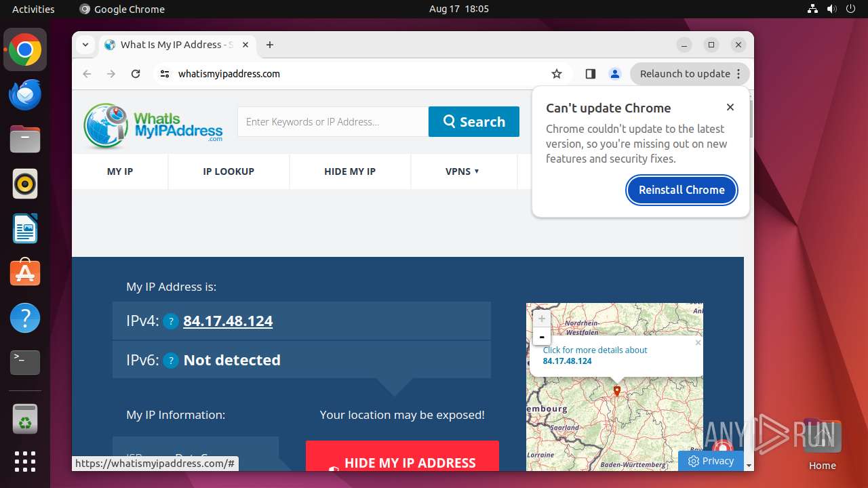Open the network status tray icon

[x=813, y=9]
